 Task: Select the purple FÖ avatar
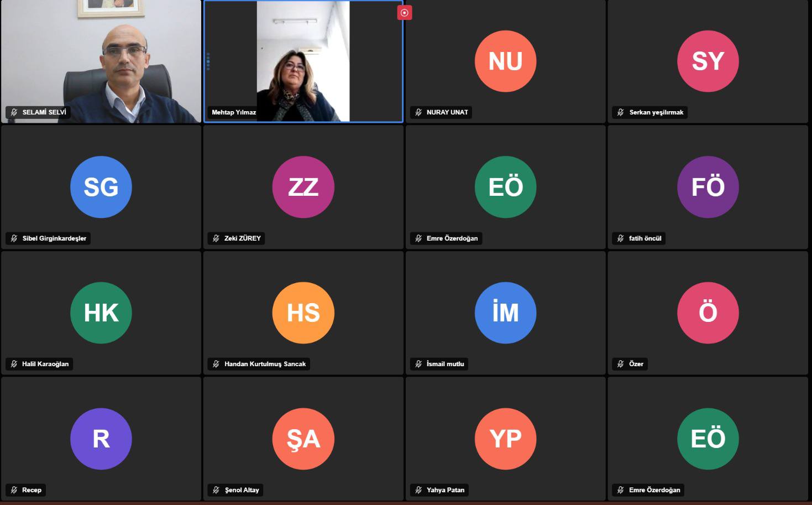[708, 187]
